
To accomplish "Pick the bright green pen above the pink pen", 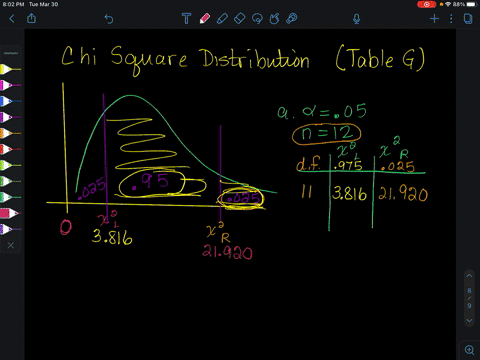I will click(x=10, y=197).
